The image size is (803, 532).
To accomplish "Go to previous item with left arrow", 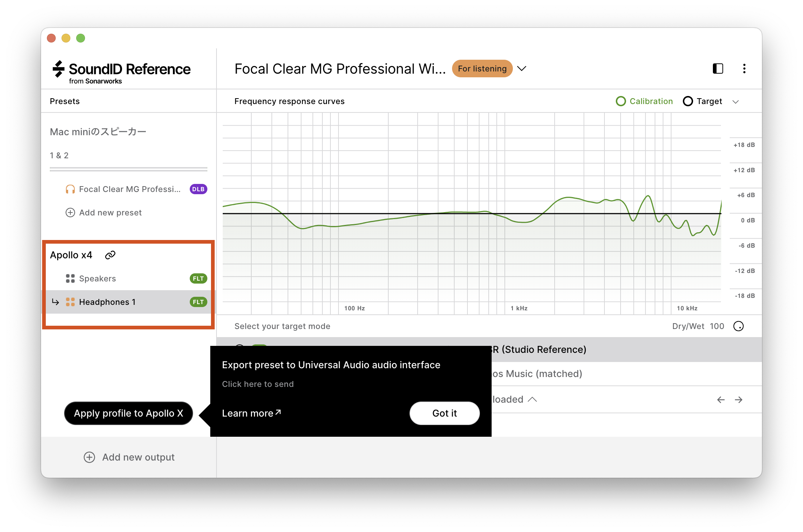I will [x=721, y=400].
